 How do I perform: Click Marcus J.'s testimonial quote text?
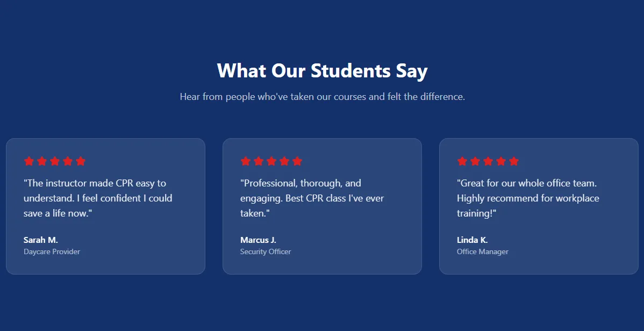pyautogui.click(x=312, y=198)
